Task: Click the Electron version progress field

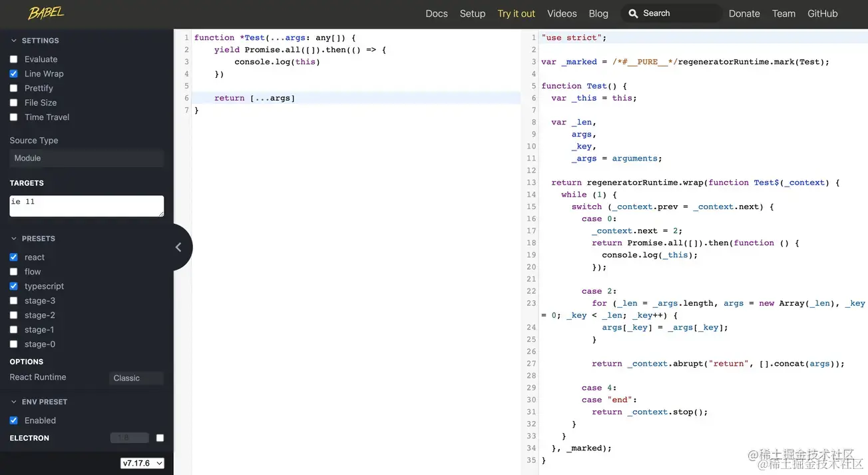Action: coord(129,438)
